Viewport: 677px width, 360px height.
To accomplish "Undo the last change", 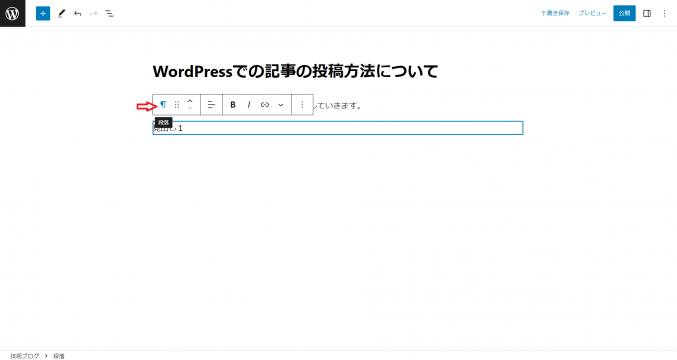I will pyautogui.click(x=78, y=14).
